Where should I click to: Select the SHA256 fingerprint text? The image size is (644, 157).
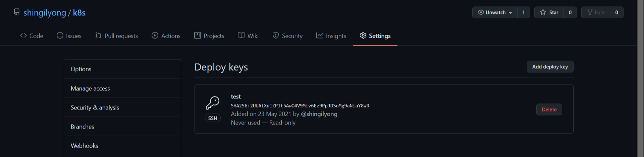pos(300,105)
